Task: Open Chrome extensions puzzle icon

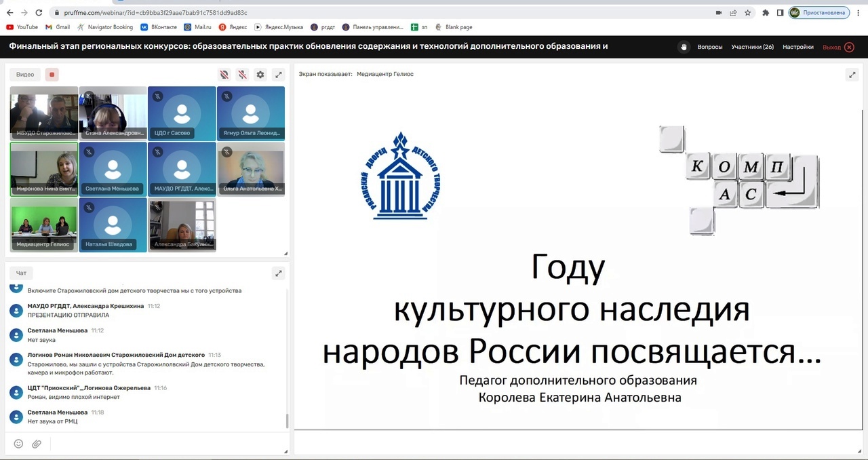Action: tap(766, 12)
